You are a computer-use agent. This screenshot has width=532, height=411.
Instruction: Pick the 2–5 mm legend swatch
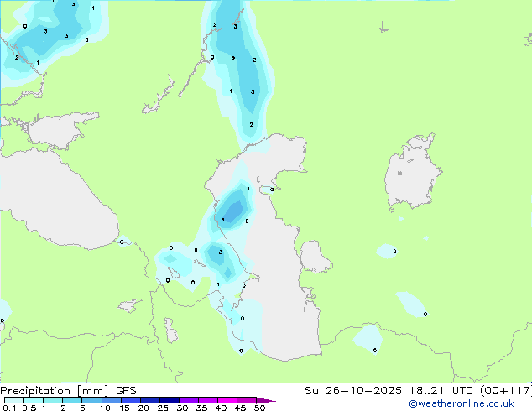(x=72, y=400)
